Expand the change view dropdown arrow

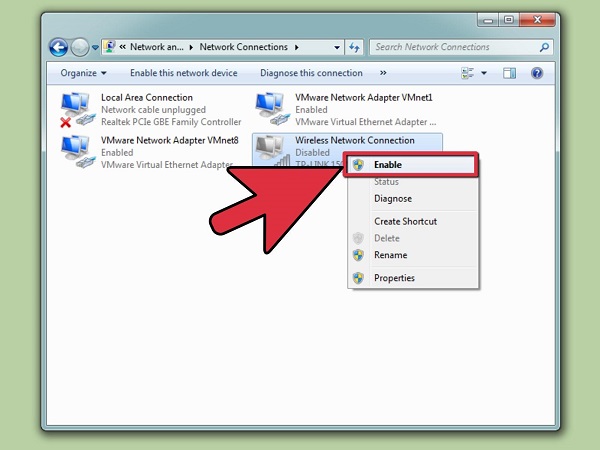[484, 73]
